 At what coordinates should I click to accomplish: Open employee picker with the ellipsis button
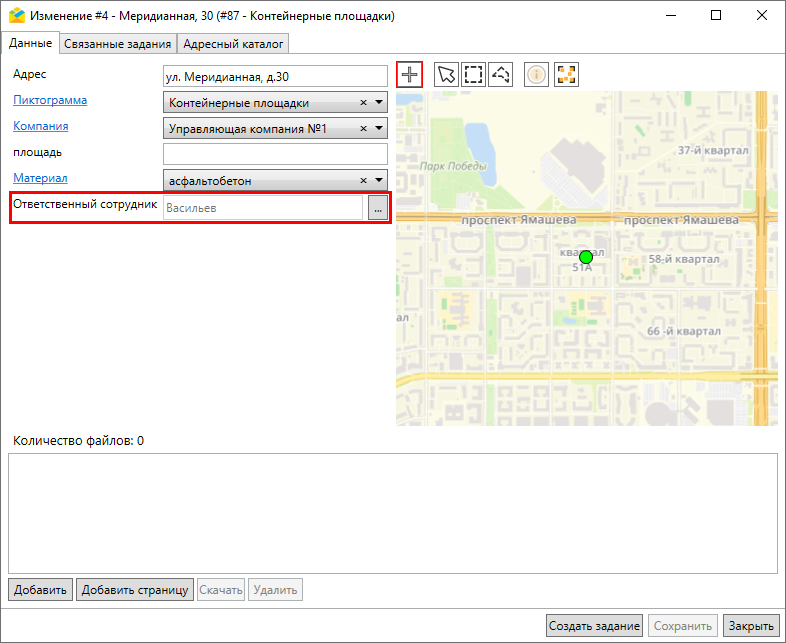[377, 208]
